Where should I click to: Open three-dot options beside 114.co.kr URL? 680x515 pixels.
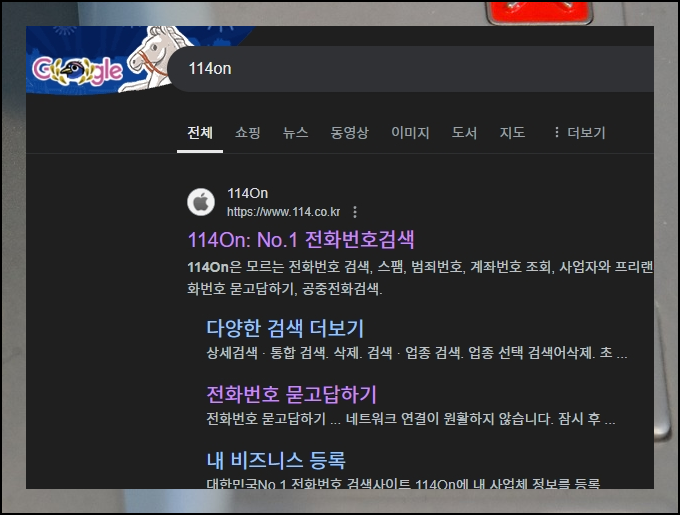[355, 212]
